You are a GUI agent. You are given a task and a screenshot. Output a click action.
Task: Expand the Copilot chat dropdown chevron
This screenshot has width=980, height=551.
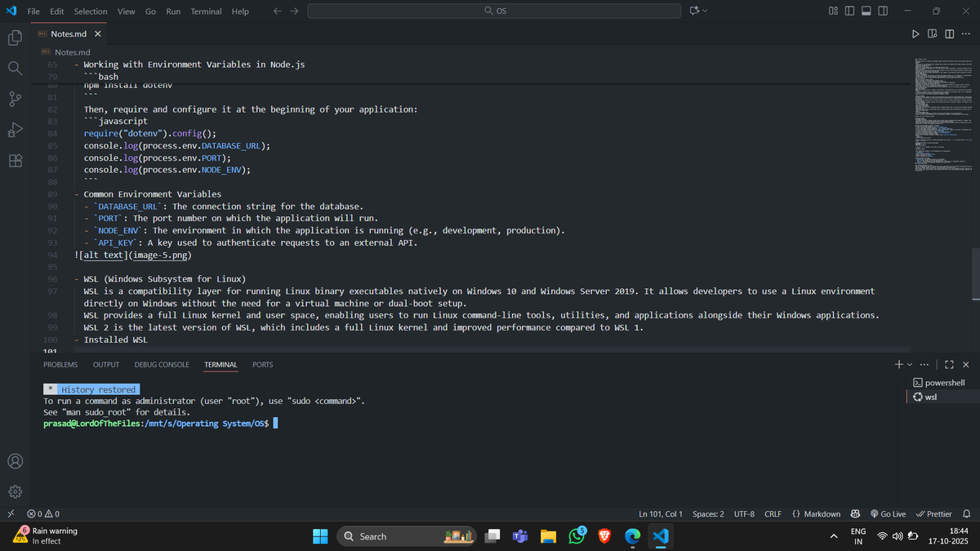705,11
